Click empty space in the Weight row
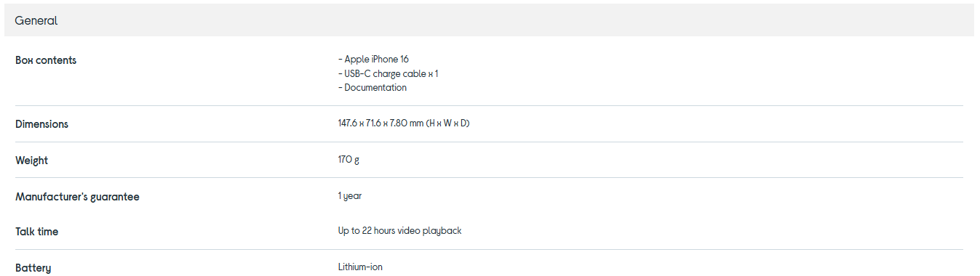Image resolution: width=980 pixels, height=276 pixels. 655,160
